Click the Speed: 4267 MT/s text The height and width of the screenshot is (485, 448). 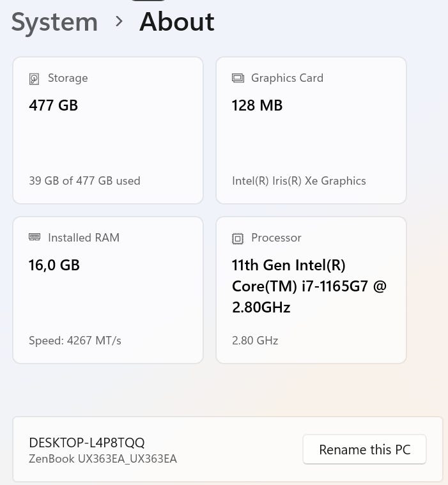click(x=75, y=341)
